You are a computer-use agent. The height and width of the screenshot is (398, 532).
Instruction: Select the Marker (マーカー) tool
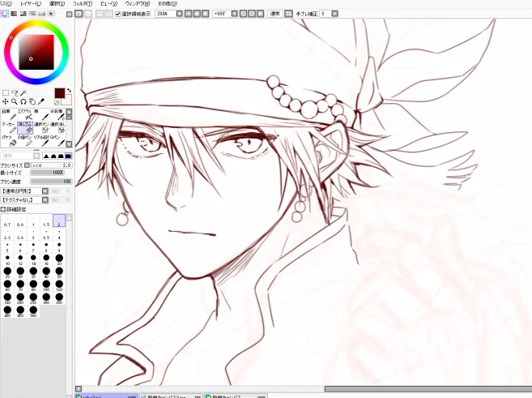[x=9, y=128]
